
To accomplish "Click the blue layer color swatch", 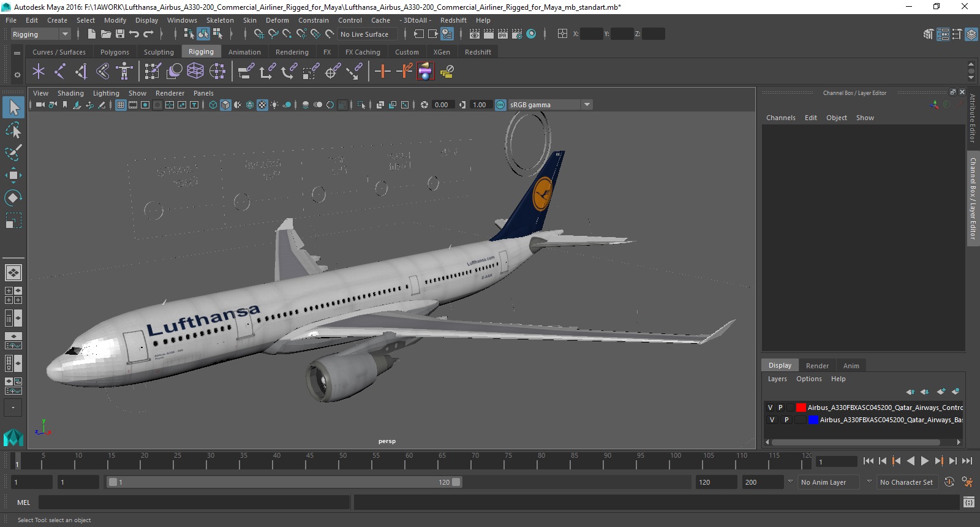I will coord(813,420).
